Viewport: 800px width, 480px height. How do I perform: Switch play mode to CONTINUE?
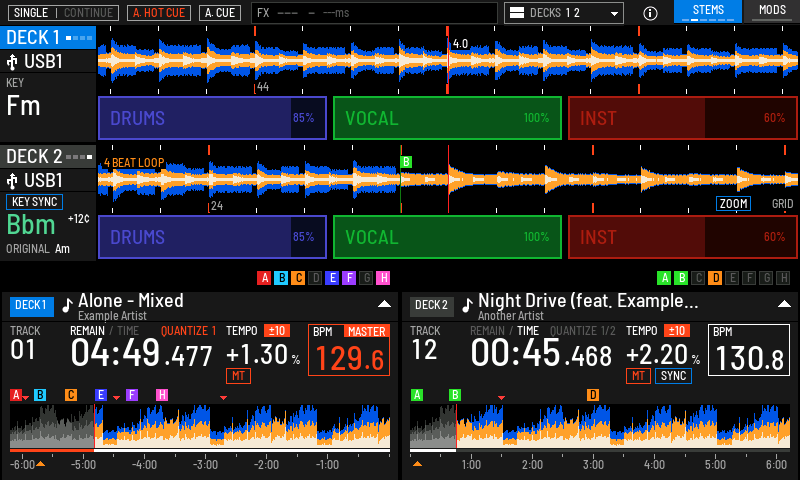(88, 13)
